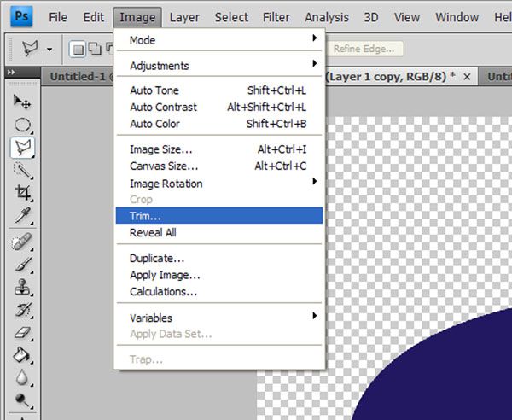The image size is (512, 420).
Task: Choose the Trim command
Action: coord(219,216)
